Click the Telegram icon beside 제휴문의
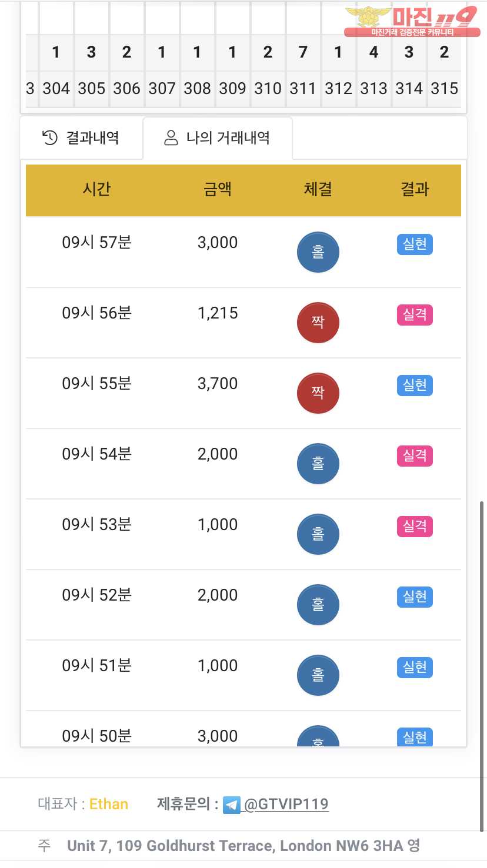Screen dimensions: 487x868 [232, 805]
